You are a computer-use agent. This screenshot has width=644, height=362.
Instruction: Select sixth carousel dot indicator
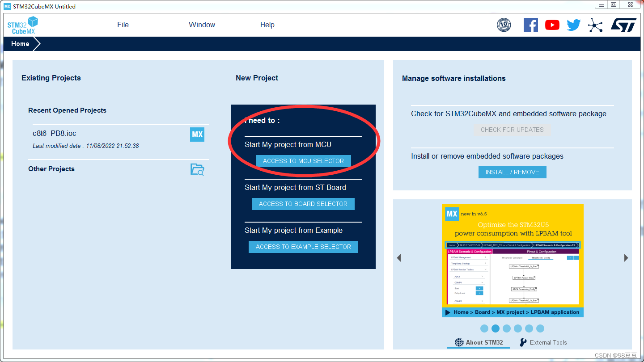click(x=540, y=328)
